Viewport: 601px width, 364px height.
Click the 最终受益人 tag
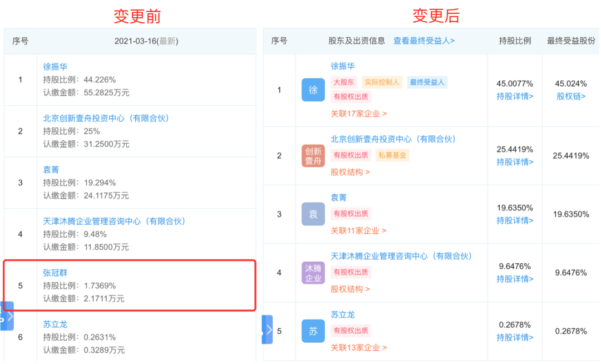[427, 82]
